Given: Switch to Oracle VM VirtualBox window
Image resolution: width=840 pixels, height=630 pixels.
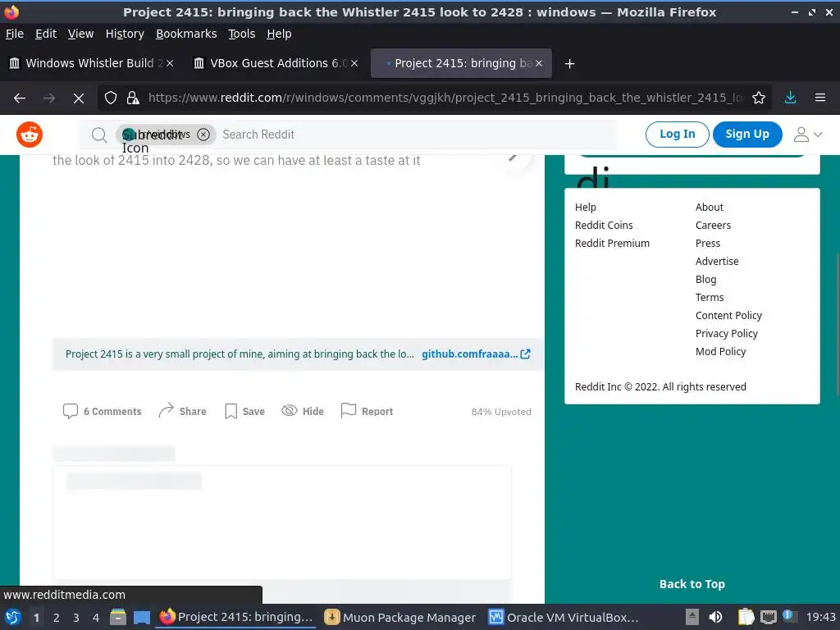Looking at the screenshot, I should point(564,618).
